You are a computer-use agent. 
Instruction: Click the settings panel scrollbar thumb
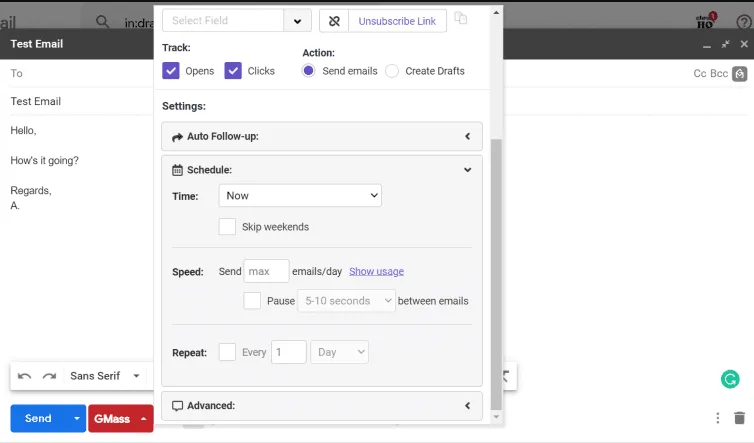496,274
